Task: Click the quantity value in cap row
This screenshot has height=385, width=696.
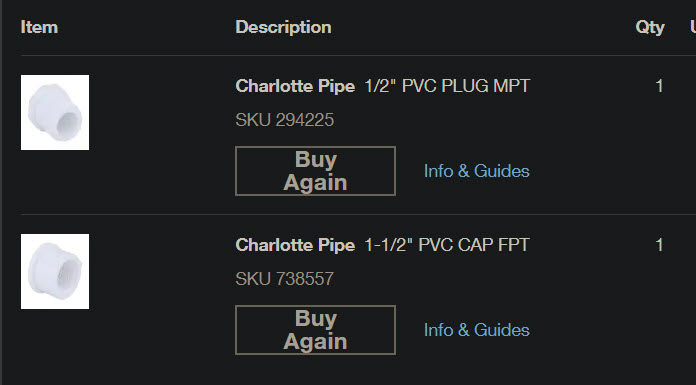Action: click(x=659, y=245)
